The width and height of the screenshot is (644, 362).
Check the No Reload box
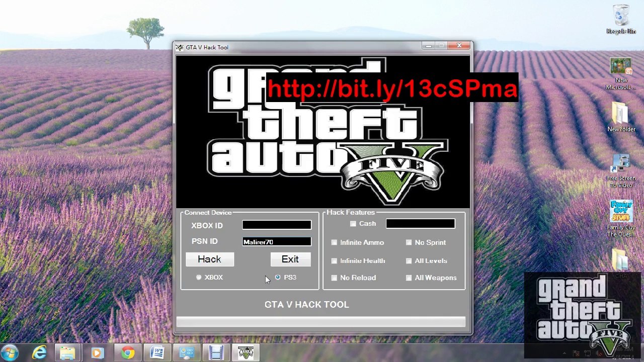pos(334,278)
